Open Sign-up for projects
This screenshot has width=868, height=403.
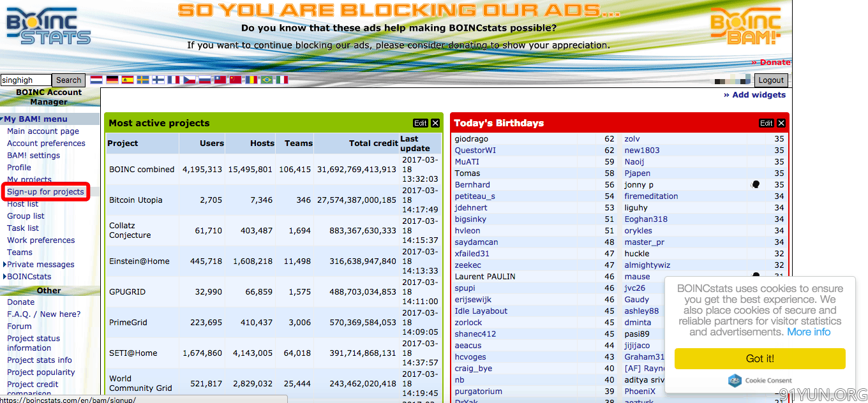tap(45, 192)
